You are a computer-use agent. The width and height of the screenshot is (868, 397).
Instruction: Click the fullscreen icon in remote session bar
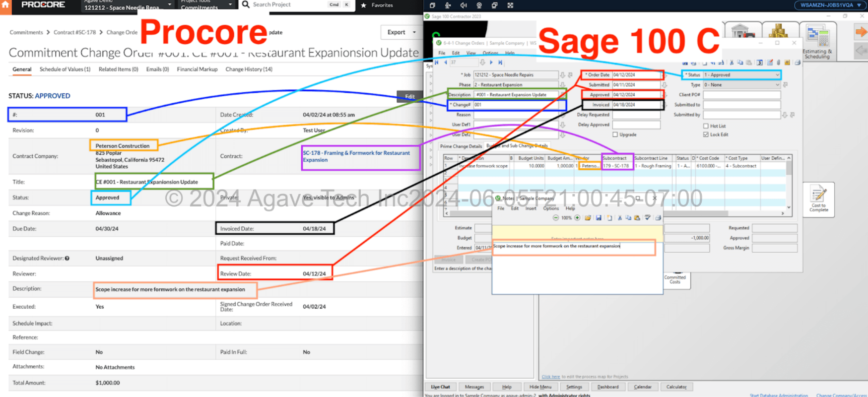tap(510, 5)
